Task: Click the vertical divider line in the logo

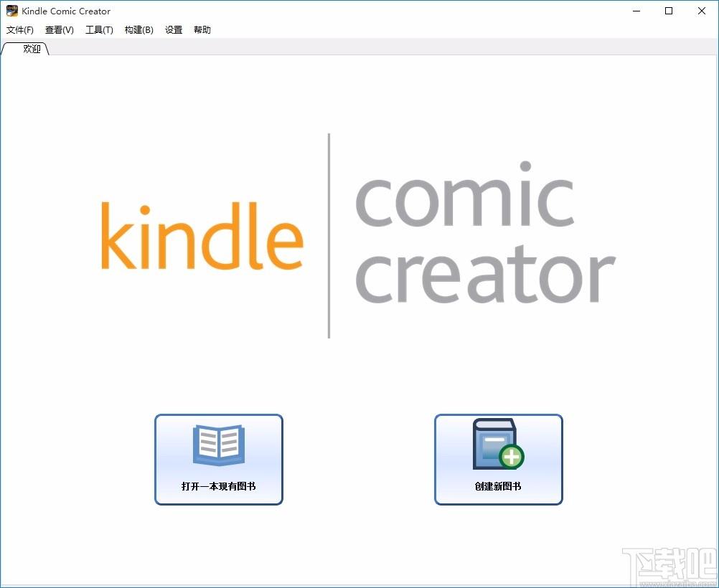Action: coord(329,235)
